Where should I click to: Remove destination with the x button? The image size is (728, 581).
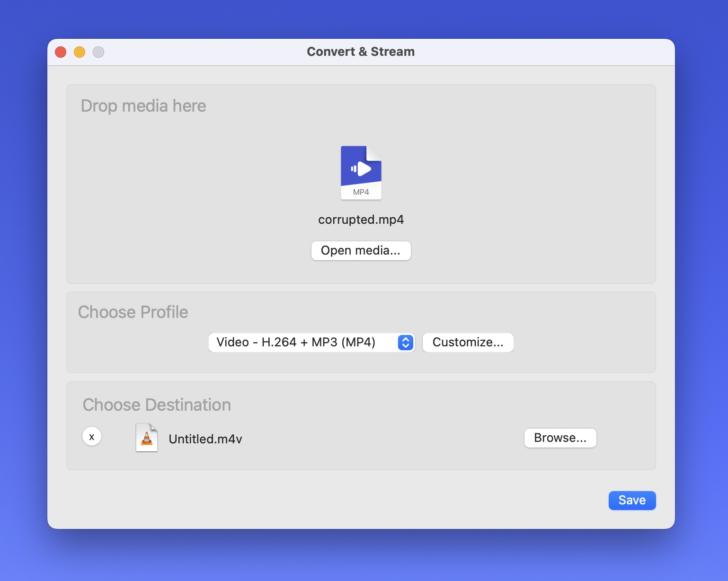pos(92,436)
